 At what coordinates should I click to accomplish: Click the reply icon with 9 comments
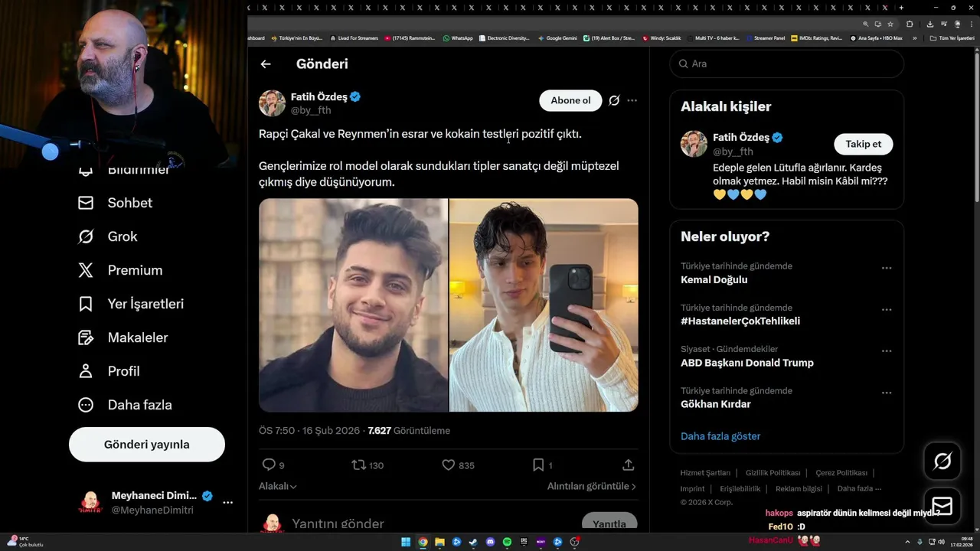(269, 465)
